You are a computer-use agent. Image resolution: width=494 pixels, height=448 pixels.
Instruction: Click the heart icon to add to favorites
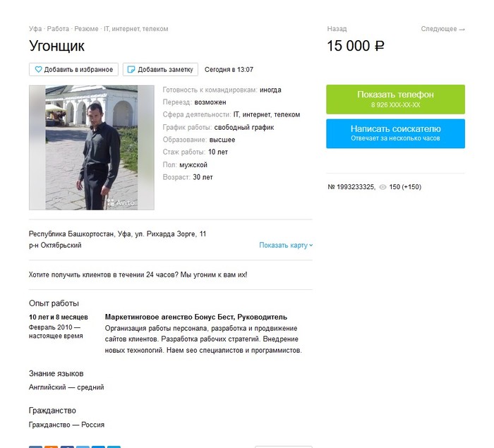[x=38, y=69]
